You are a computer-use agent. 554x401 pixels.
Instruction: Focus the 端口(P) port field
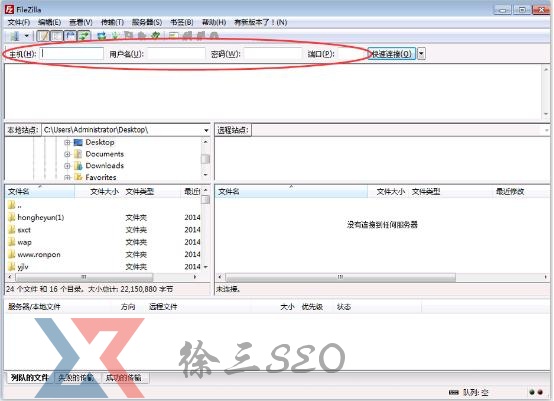(352, 54)
